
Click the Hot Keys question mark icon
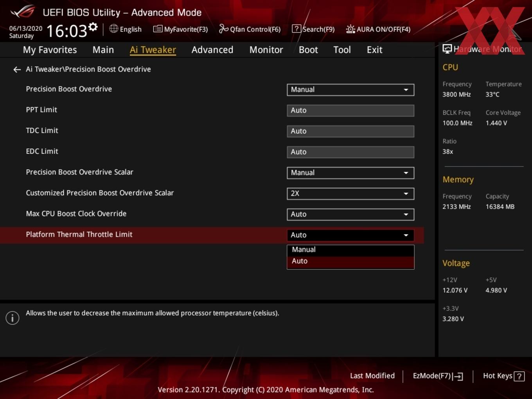pos(519,376)
